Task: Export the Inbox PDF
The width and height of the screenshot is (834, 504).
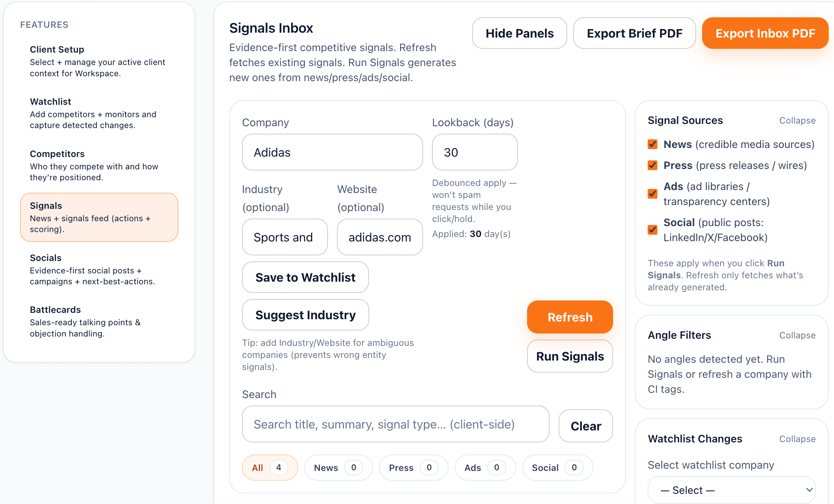Action: click(x=765, y=33)
